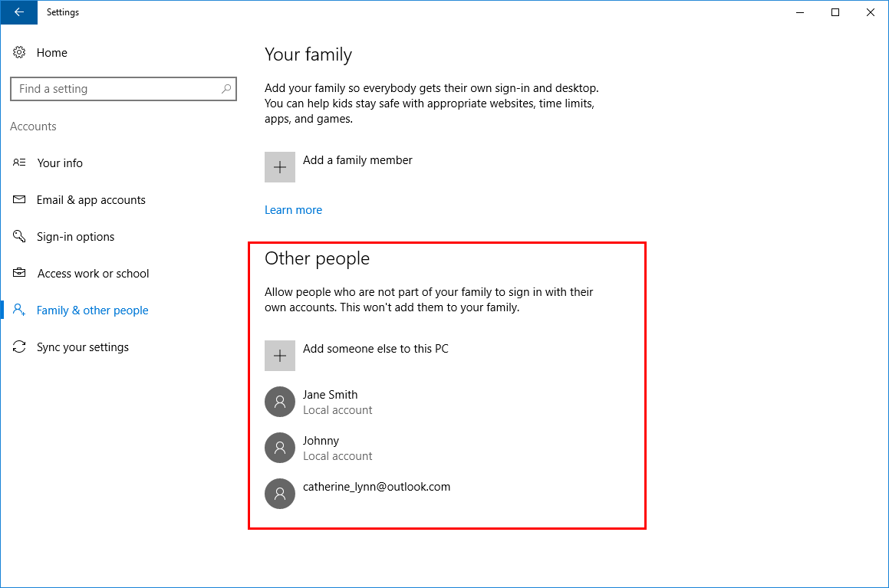Click the plus icon for Add someone else
889x588 pixels.
click(280, 356)
